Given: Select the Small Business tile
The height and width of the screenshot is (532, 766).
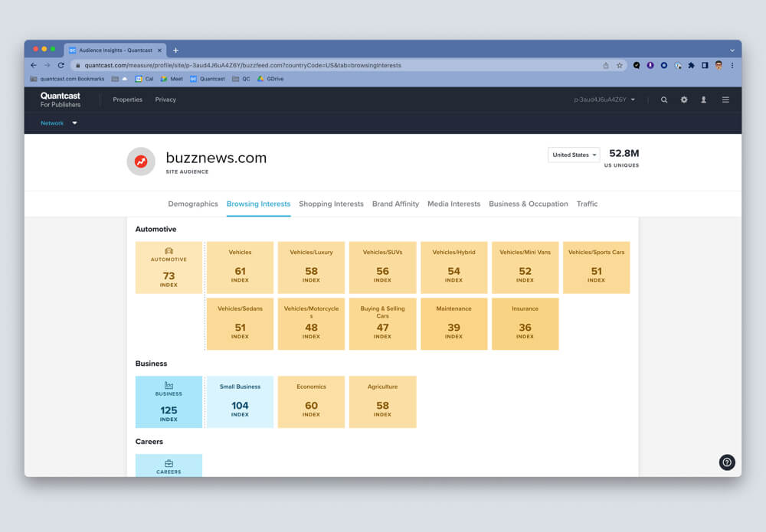Looking at the screenshot, I should tap(240, 402).
